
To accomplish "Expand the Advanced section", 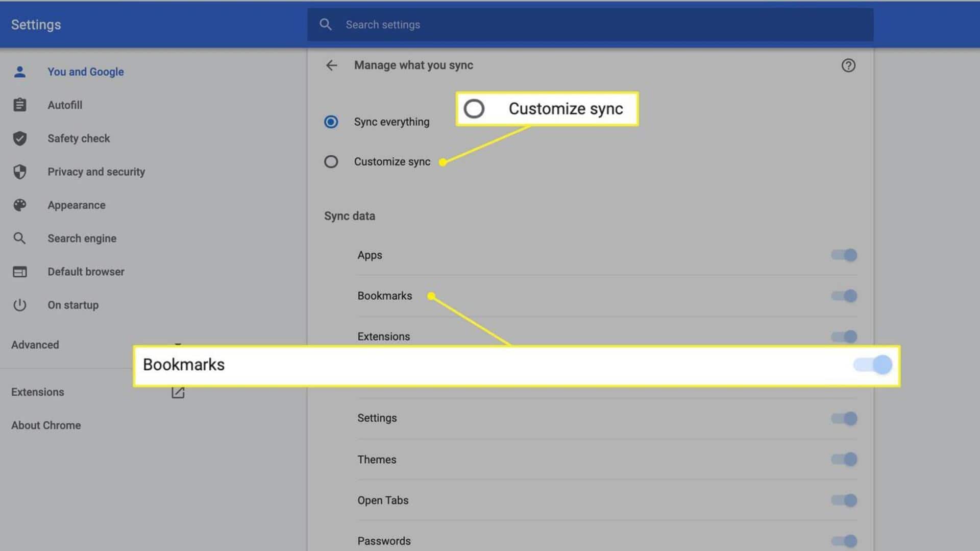I will tap(35, 345).
